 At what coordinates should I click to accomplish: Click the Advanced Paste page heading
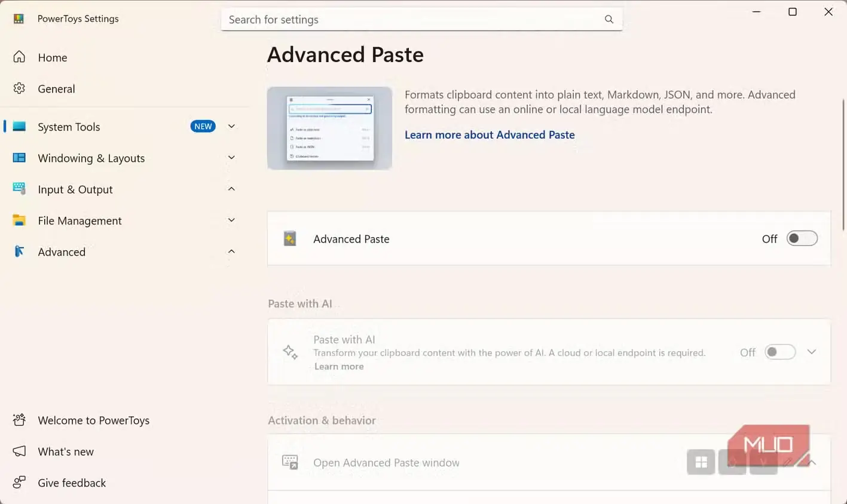345,54
